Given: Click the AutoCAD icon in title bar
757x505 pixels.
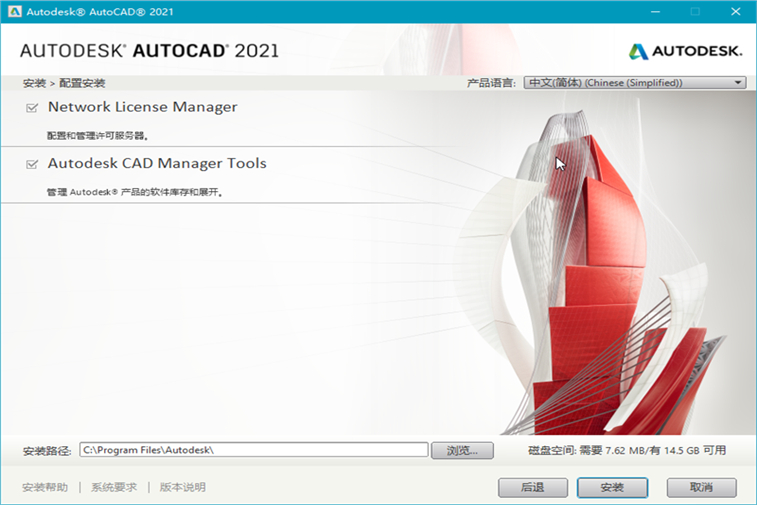Looking at the screenshot, I should click(14, 11).
